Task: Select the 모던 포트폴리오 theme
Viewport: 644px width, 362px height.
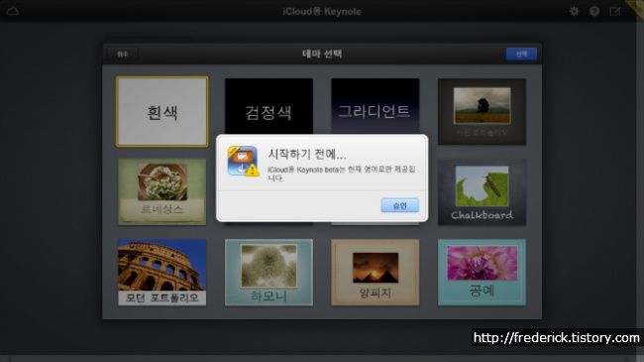Action: [x=162, y=273]
